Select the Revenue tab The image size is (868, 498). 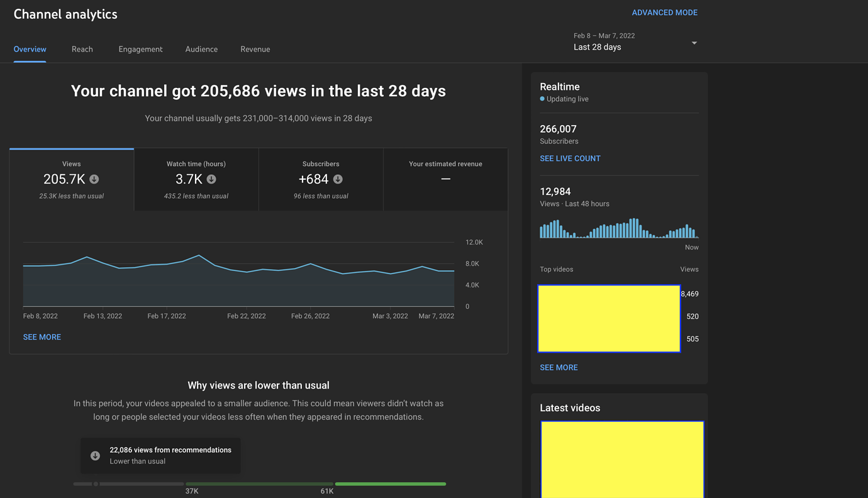(x=255, y=49)
